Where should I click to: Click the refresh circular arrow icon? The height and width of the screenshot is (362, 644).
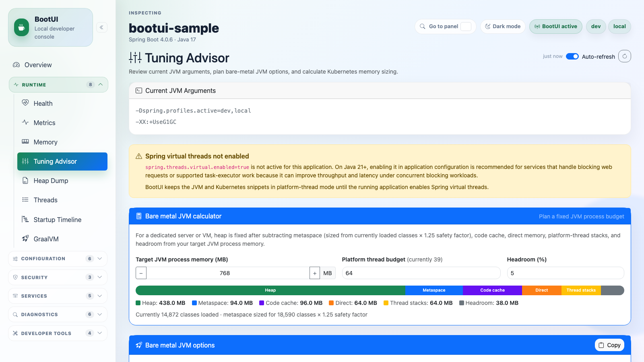click(x=625, y=56)
